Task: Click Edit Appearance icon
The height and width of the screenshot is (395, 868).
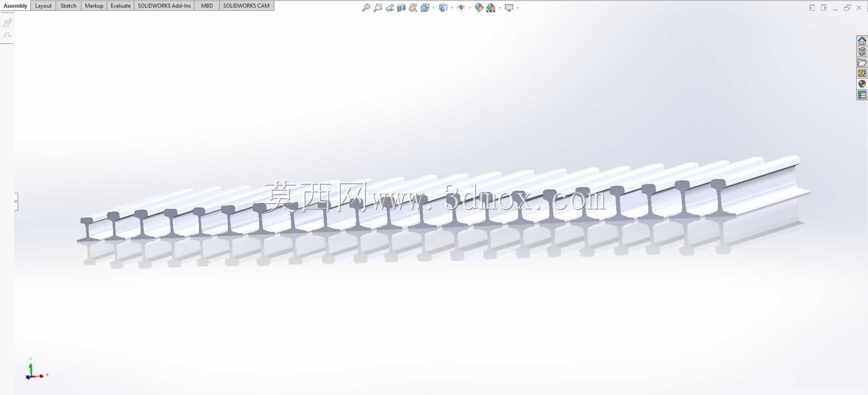Action: tap(479, 8)
